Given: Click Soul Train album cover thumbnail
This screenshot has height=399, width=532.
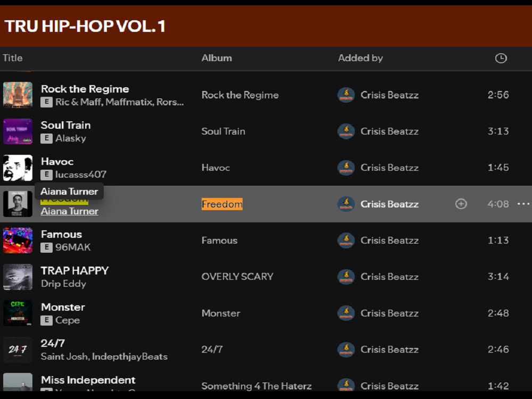Looking at the screenshot, I should point(18,131).
